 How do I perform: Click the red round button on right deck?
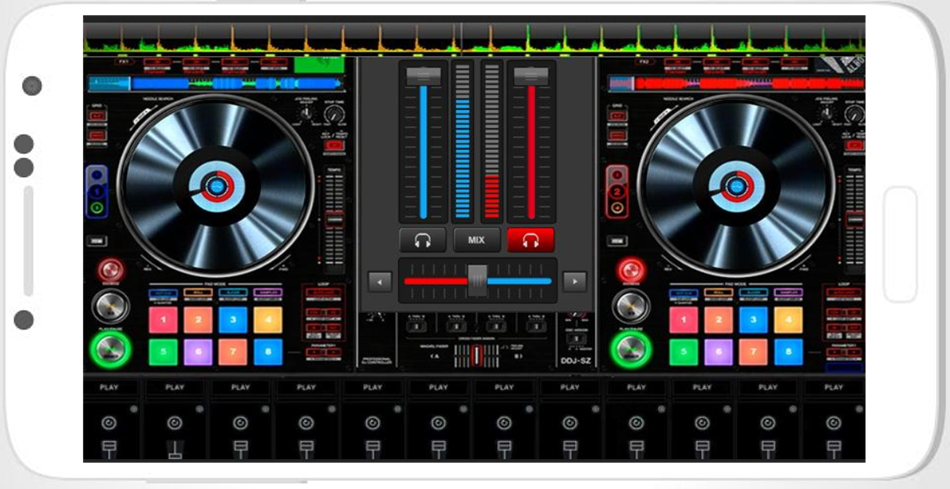coord(631,270)
